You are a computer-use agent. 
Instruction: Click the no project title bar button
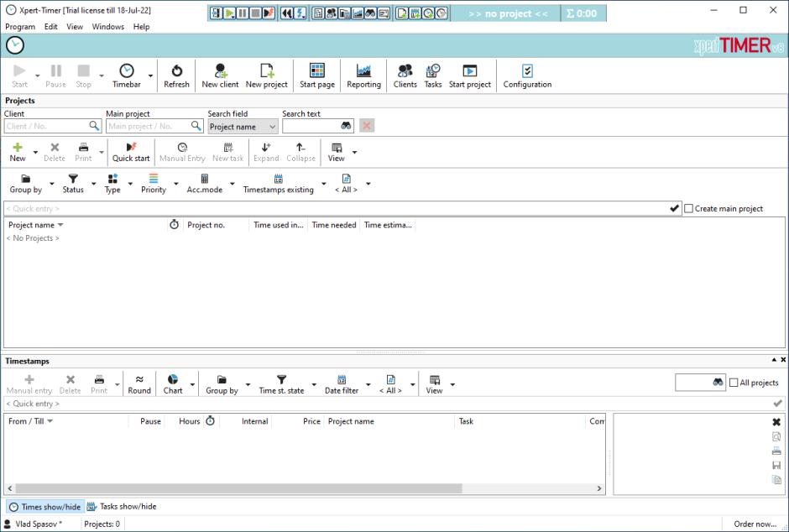pos(508,13)
